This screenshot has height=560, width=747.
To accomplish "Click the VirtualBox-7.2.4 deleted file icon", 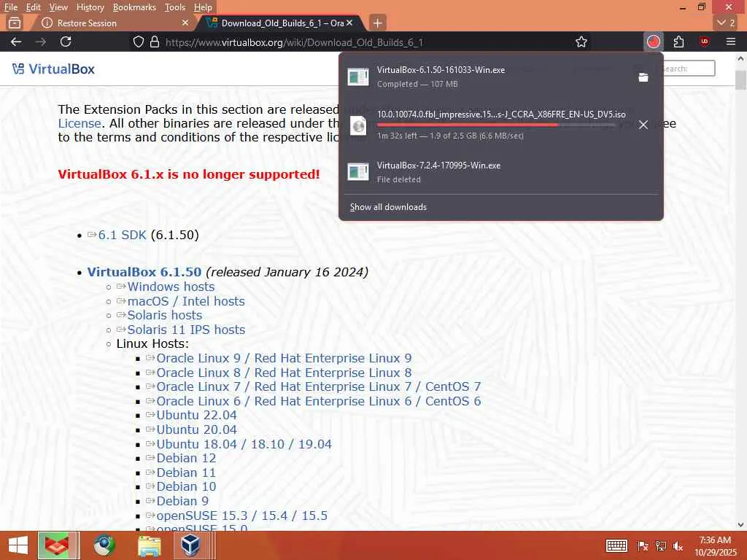I will 358,172.
